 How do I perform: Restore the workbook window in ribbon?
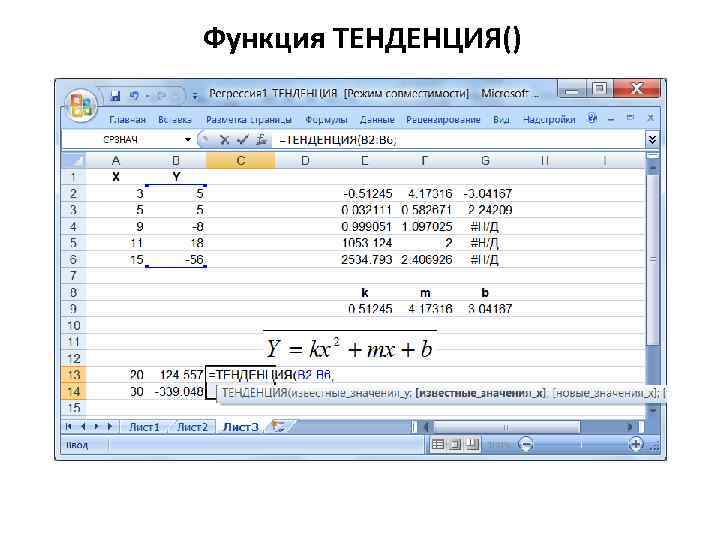click(630, 118)
